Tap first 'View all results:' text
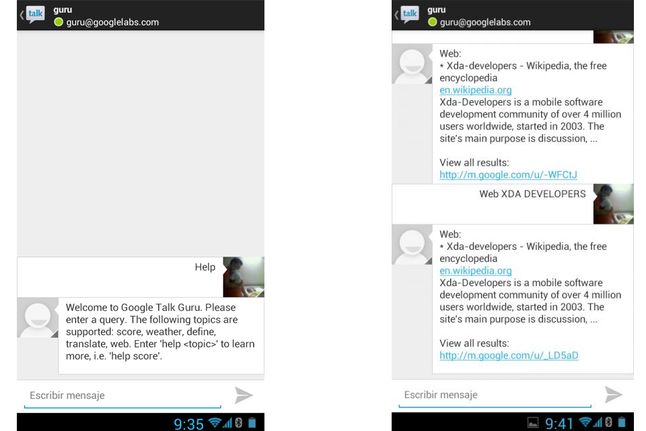This screenshot has height=431, width=646. [474, 162]
